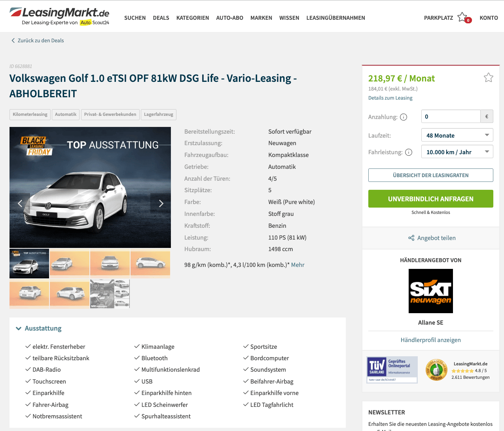
Task: Click the Klimaanlage equipment entry
Action: click(x=158, y=347)
